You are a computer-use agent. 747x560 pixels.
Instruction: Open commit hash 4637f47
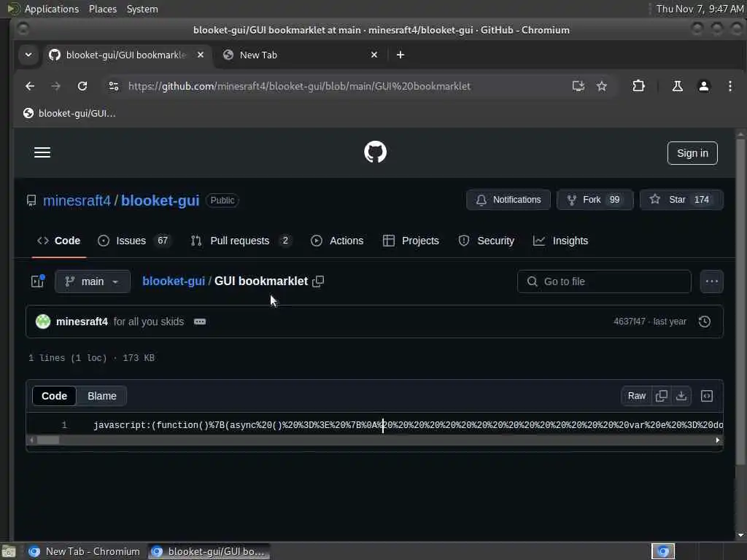coord(630,322)
